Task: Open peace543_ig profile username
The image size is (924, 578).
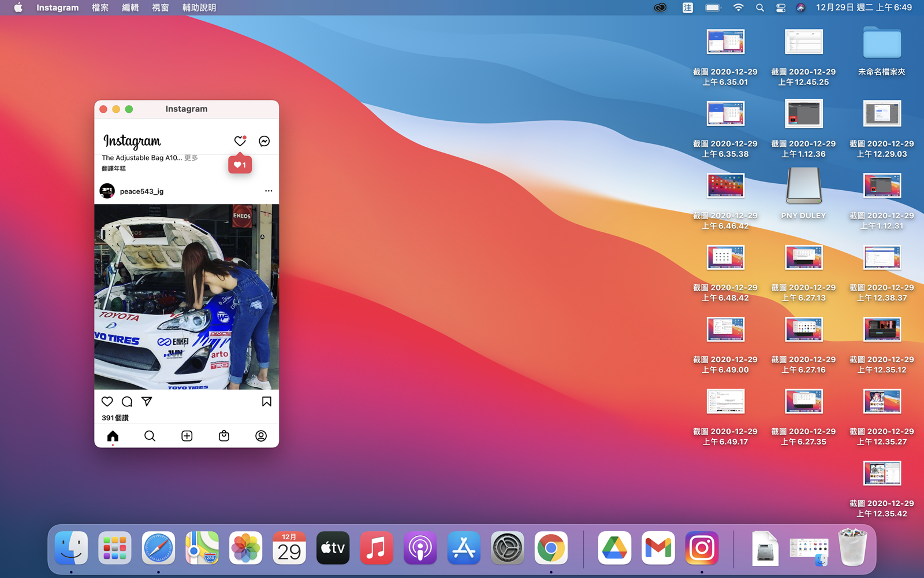Action: [141, 191]
